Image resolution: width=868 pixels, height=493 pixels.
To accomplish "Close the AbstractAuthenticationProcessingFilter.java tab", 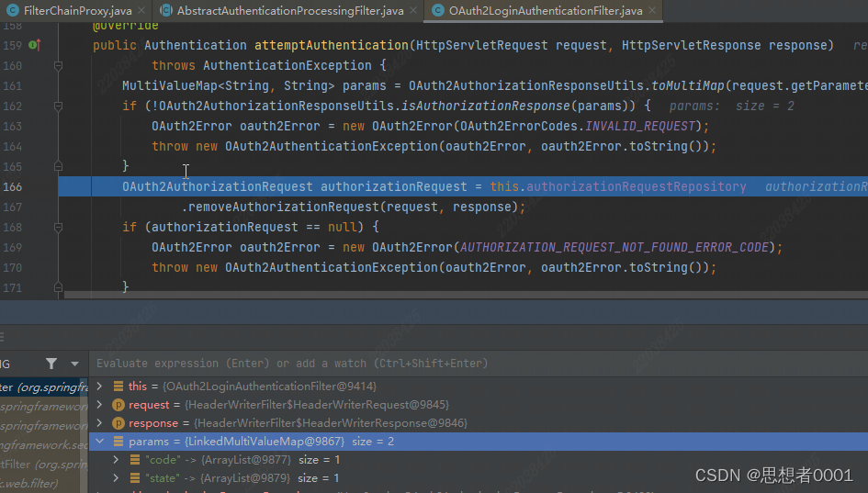I will (x=417, y=11).
